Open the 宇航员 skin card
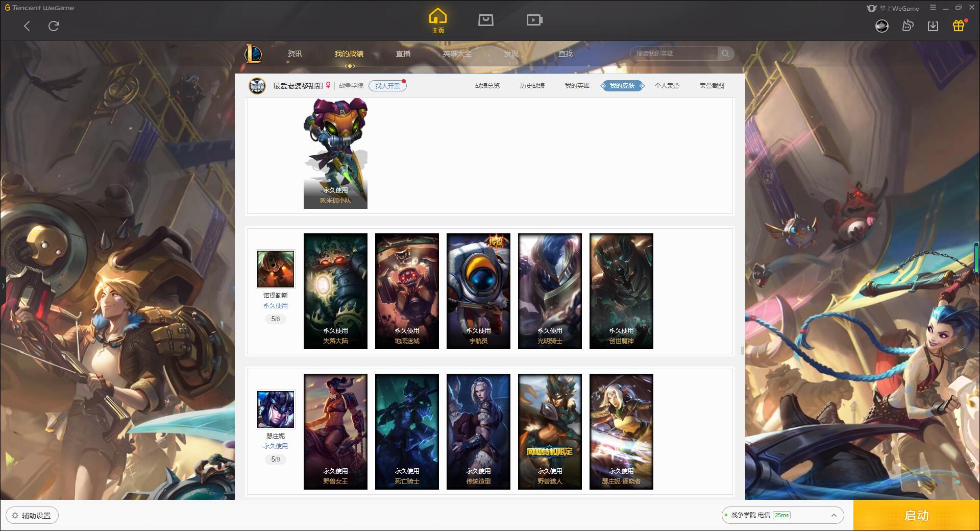The width and height of the screenshot is (980, 531). click(x=478, y=291)
